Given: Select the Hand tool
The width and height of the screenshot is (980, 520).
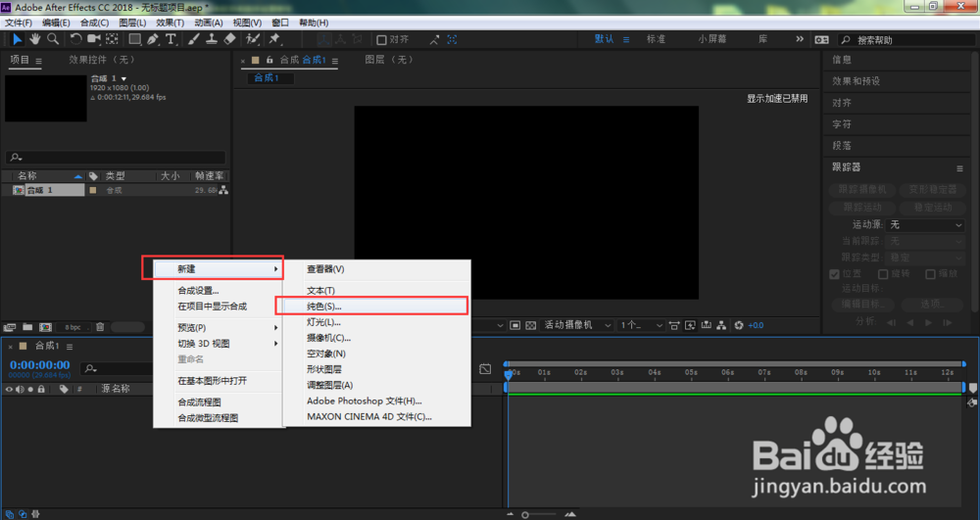Looking at the screenshot, I should pyautogui.click(x=35, y=39).
